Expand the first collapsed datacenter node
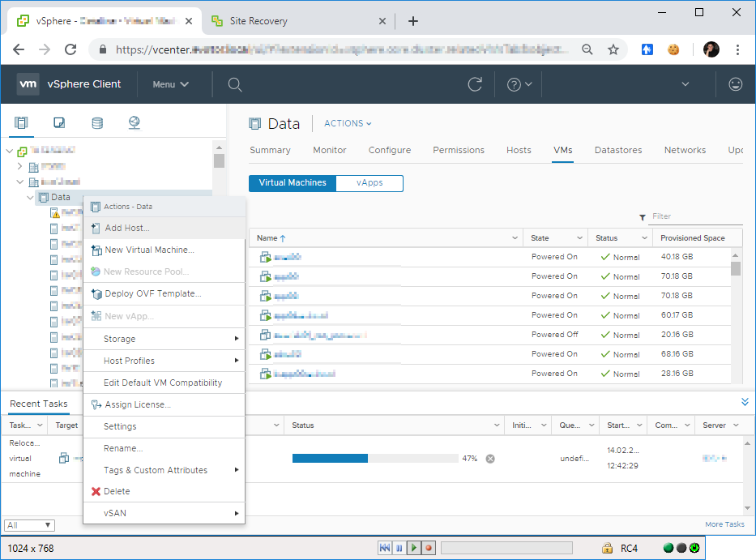This screenshot has height=560, width=756. coord(19,166)
